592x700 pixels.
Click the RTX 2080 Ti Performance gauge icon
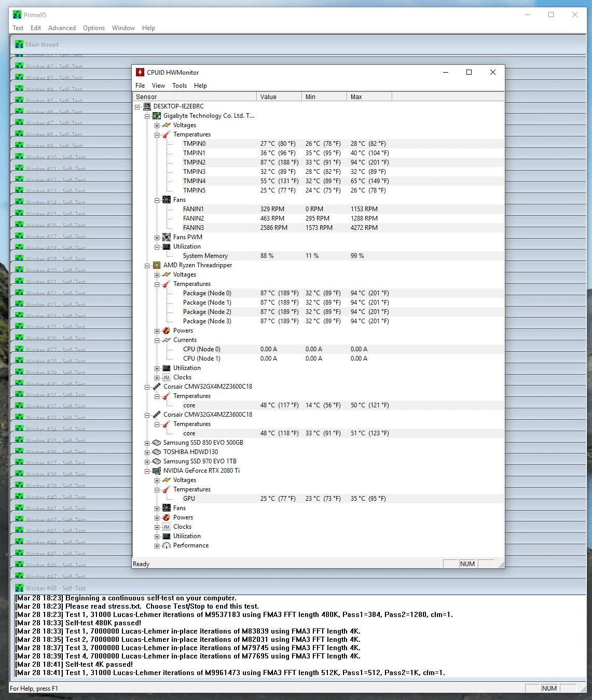pos(167,545)
